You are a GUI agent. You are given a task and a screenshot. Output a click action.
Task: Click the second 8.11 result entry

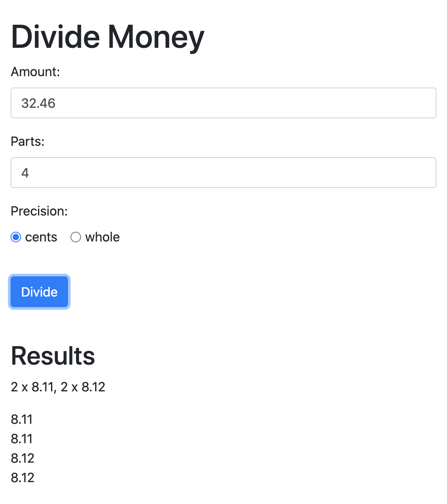point(21,439)
